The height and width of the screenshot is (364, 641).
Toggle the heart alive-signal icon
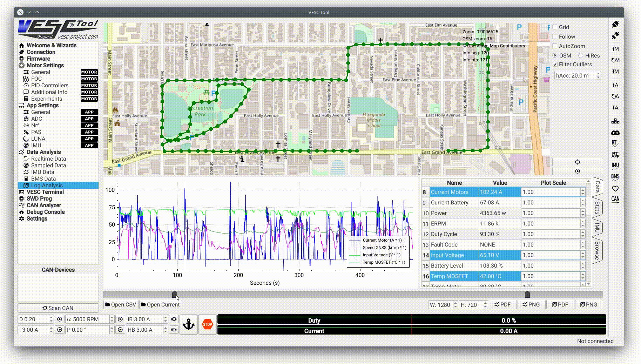tap(615, 189)
